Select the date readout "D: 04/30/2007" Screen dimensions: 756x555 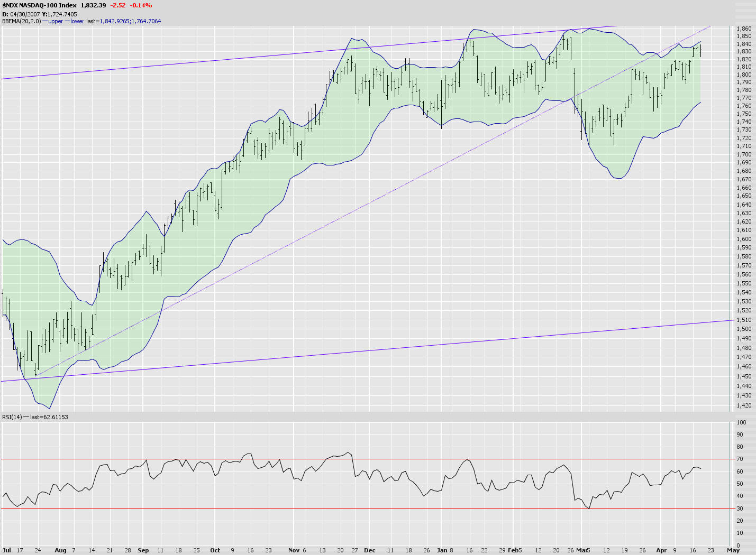21,14
